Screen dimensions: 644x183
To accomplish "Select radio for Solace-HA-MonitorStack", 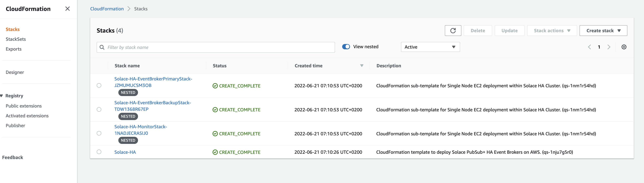I will [99, 133].
